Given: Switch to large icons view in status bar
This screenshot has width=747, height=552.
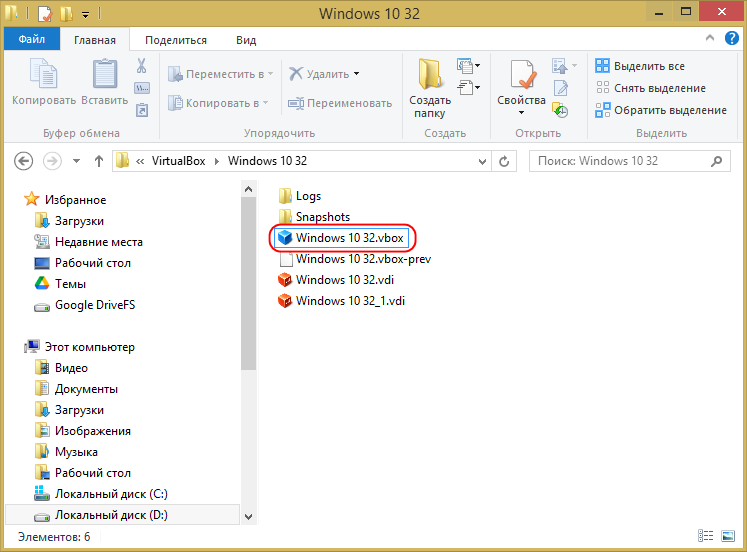Looking at the screenshot, I should point(728,536).
